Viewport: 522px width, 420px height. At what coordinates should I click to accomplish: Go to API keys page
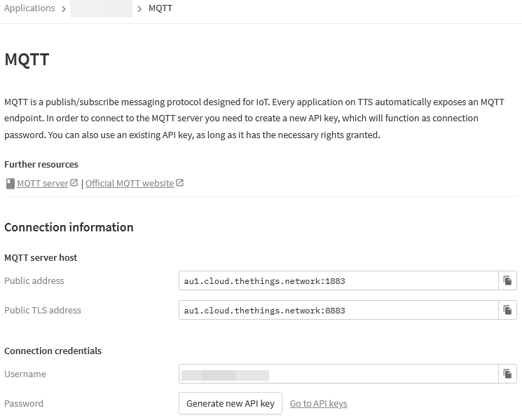tap(319, 403)
